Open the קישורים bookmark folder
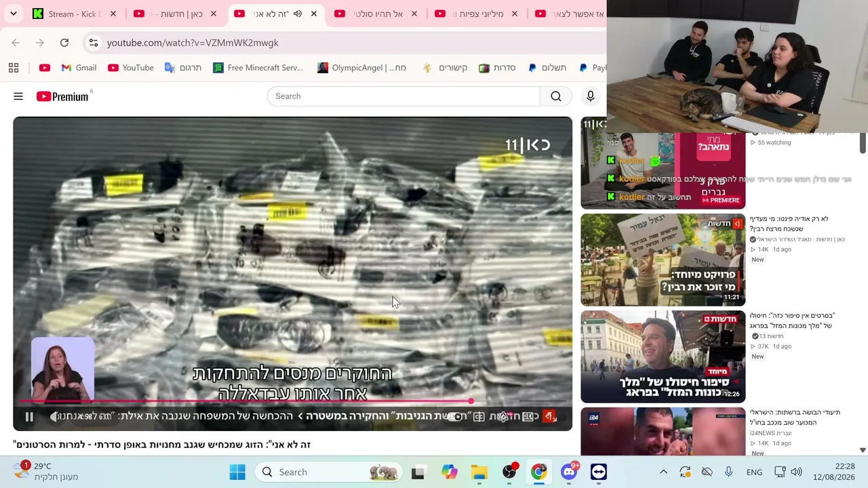Viewport: 868px width, 488px height. (x=445, y=68)
